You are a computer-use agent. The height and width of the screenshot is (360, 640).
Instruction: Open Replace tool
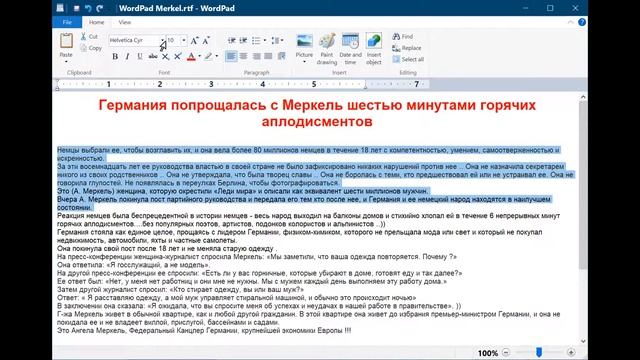coord(407,48)
